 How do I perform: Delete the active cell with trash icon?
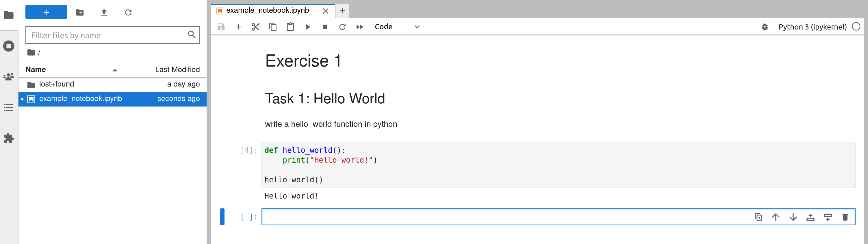point(845,217)
